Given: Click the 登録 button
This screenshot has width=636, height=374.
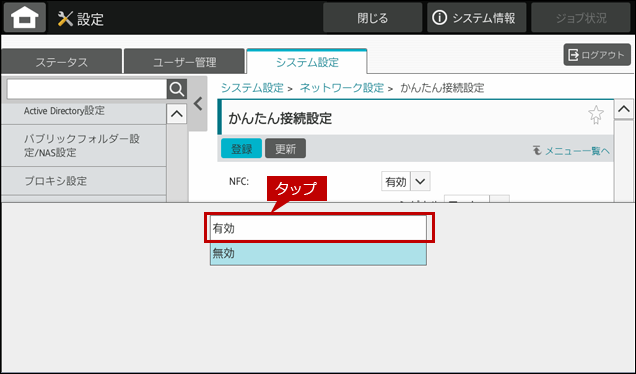Looking at the screenshot, I should 241,148.
